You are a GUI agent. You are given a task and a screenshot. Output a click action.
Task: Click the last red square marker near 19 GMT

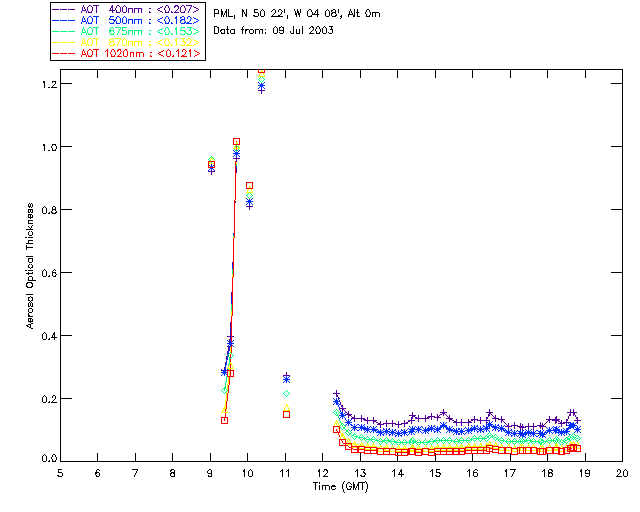click(x=578, y=448)
